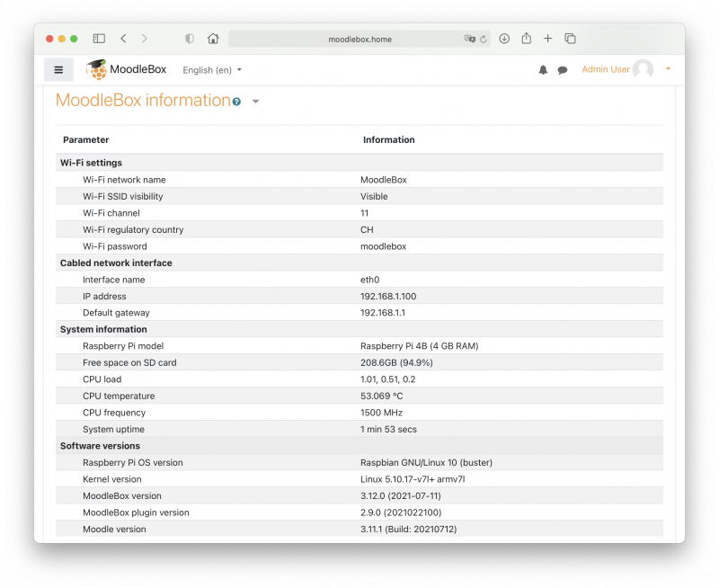Click Wi-Fi settings section row
The height and width of the screenshot is (588, 719).
click(359, 163)
